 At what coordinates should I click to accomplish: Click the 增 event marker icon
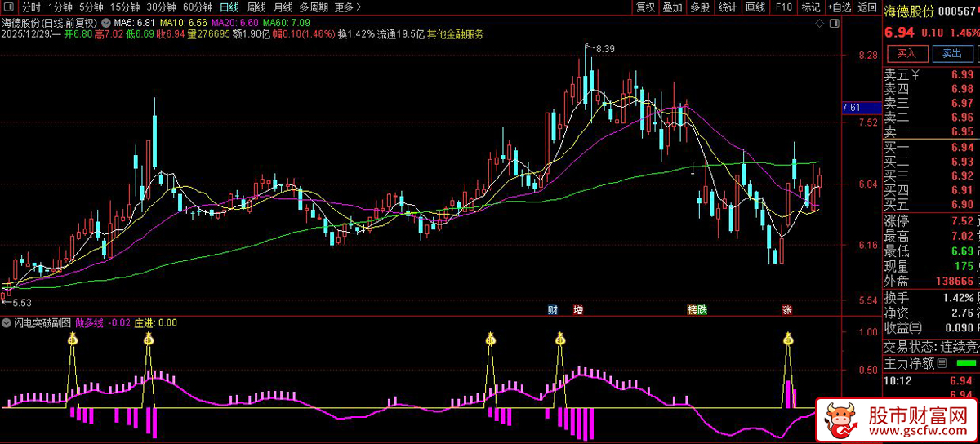[x=578, y=310]
